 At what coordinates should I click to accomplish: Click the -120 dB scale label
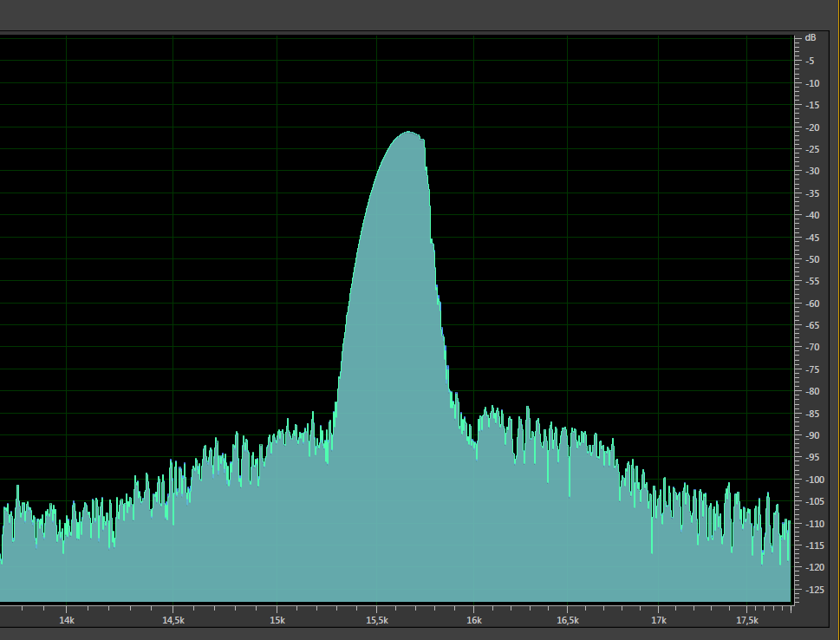coord(814,567)
